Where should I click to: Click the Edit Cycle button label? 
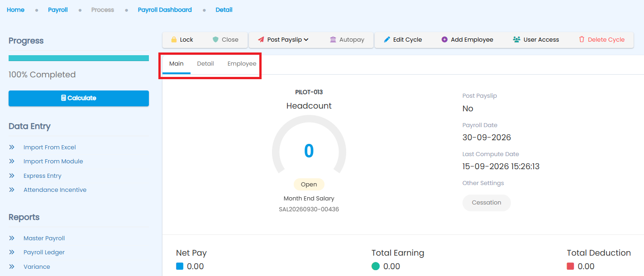(x=407, y=40)
